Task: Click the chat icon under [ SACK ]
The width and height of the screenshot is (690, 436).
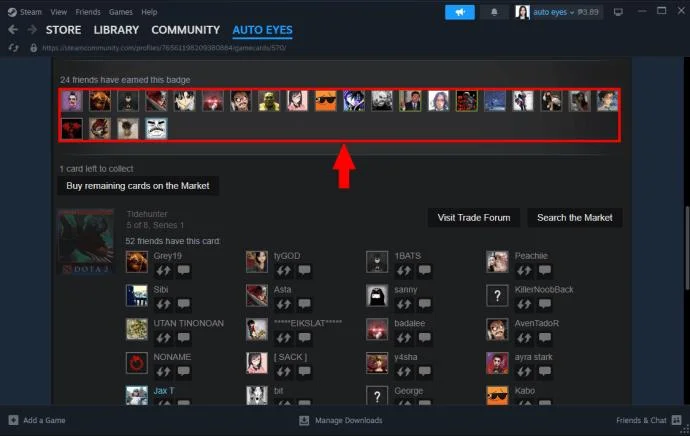Action: coord(304,371)
